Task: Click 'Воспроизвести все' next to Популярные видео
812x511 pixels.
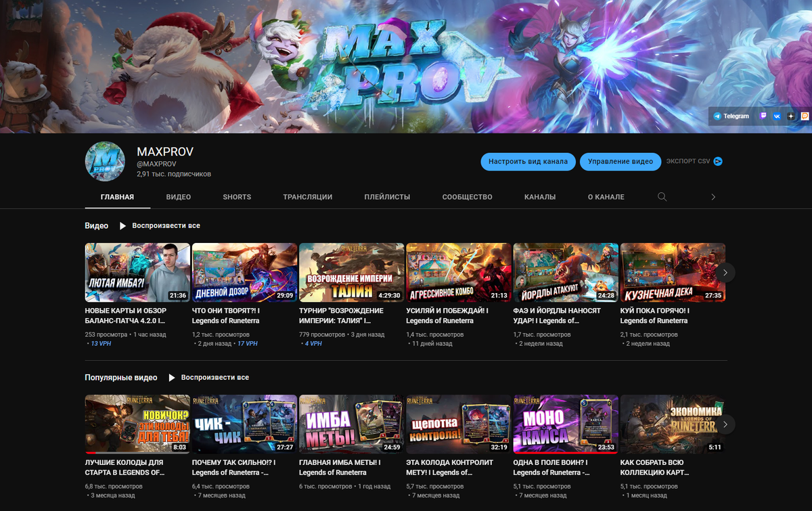Action: pyautogui.click(x=215, y=378)
